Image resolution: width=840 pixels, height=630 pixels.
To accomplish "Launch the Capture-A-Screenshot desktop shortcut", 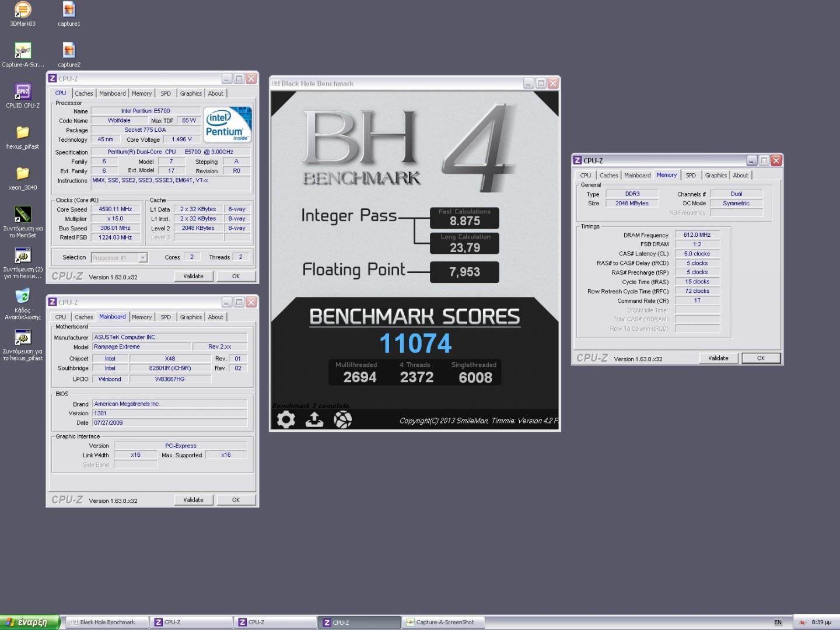I will point(23,55).
